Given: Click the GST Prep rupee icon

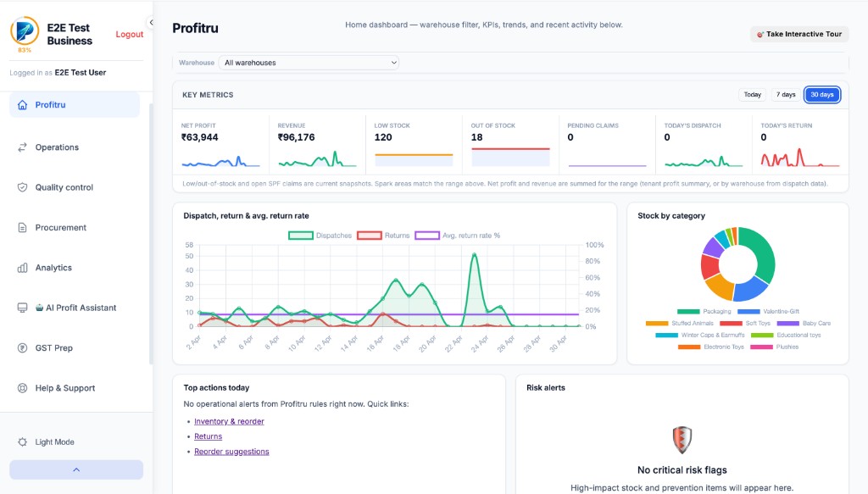Looking at the screenshot, I should (x=22, y=348).
